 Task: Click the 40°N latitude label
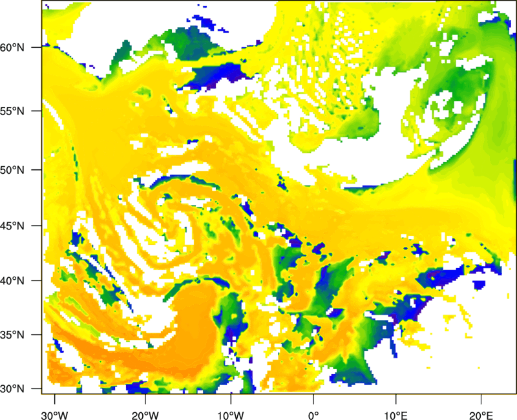click(x=12, y=280)
